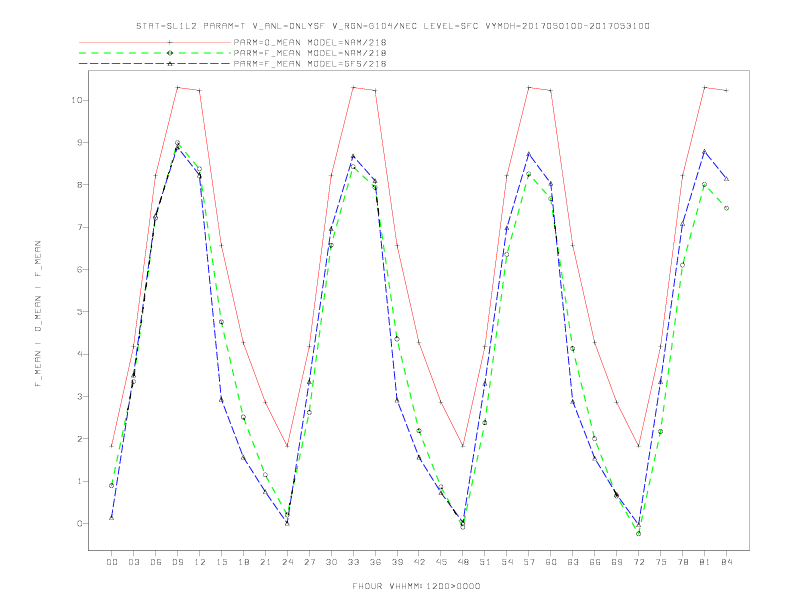
Task: Click x-axis tick label 42
Action: point(419,562)
